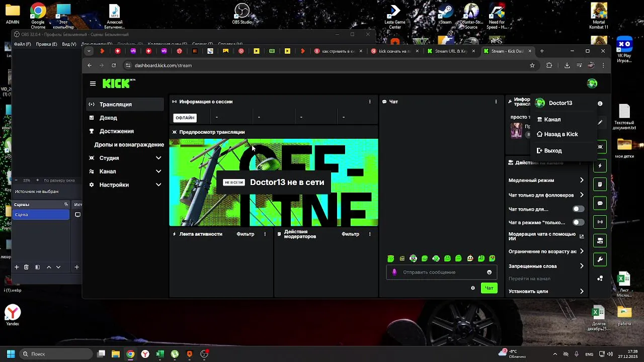Click Фильтр in Действия модераторов panel
Viewport: 644px width, 362px height.
pos(350,234)
